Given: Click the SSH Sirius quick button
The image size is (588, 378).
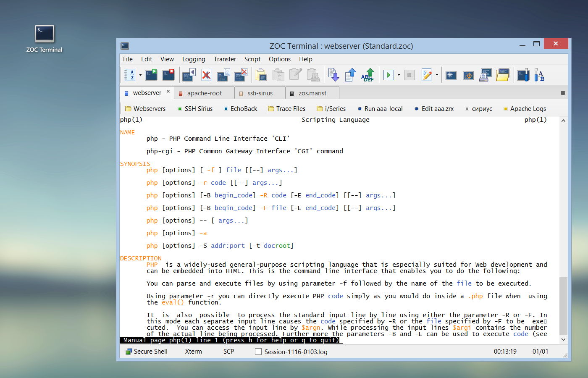Looking at the screenshot, I should coord(195,108).
